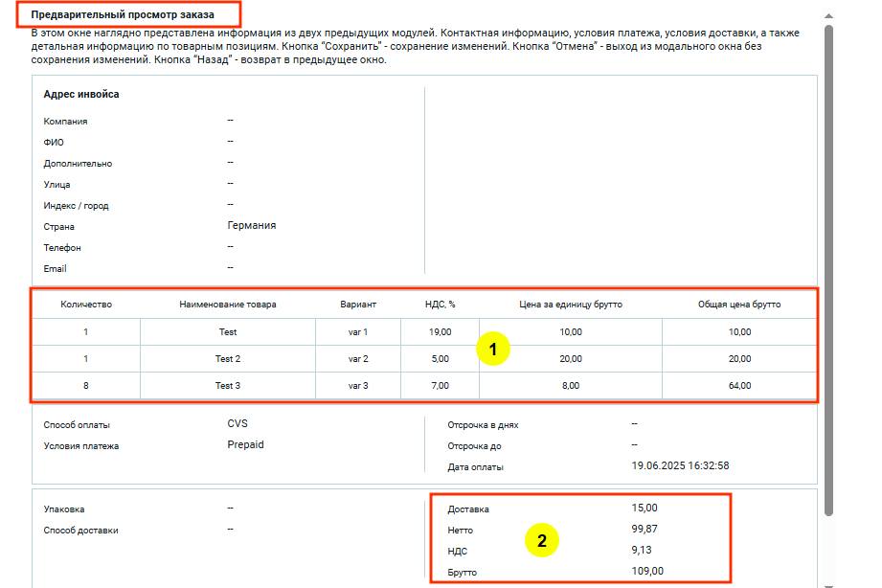Screen dimensions: 882x588
Task: Select the "Test 2" product name cell
Action: 227,359
